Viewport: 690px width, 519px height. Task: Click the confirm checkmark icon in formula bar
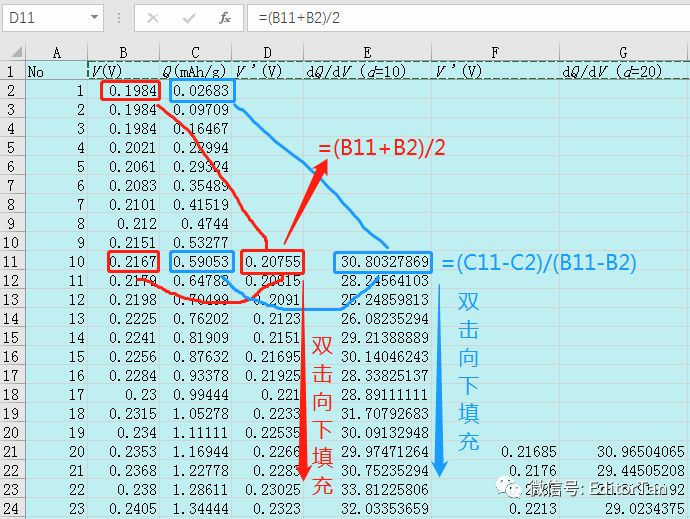[189, 18]
